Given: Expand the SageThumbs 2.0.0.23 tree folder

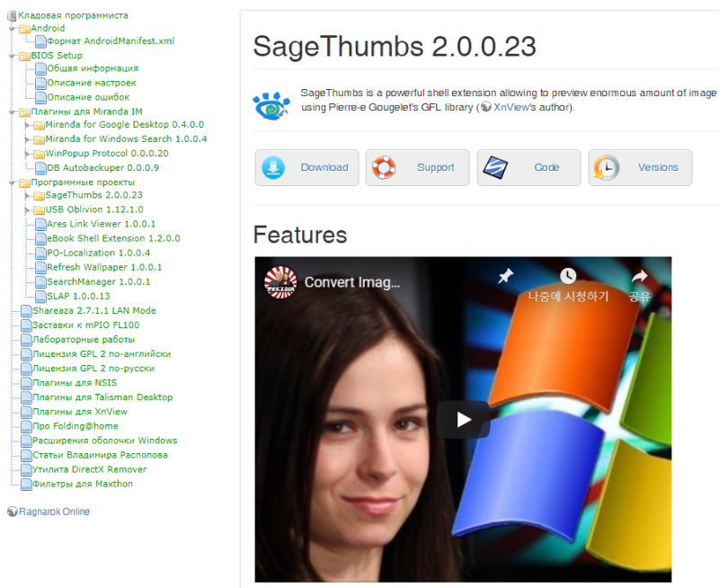Looking at the screenshot, I should point(27,196).
